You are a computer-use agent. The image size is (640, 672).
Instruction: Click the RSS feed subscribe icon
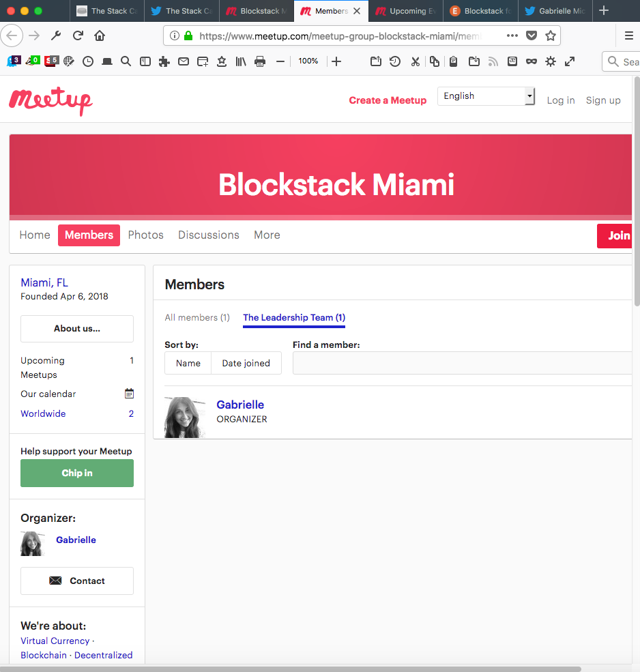(493, 61)
